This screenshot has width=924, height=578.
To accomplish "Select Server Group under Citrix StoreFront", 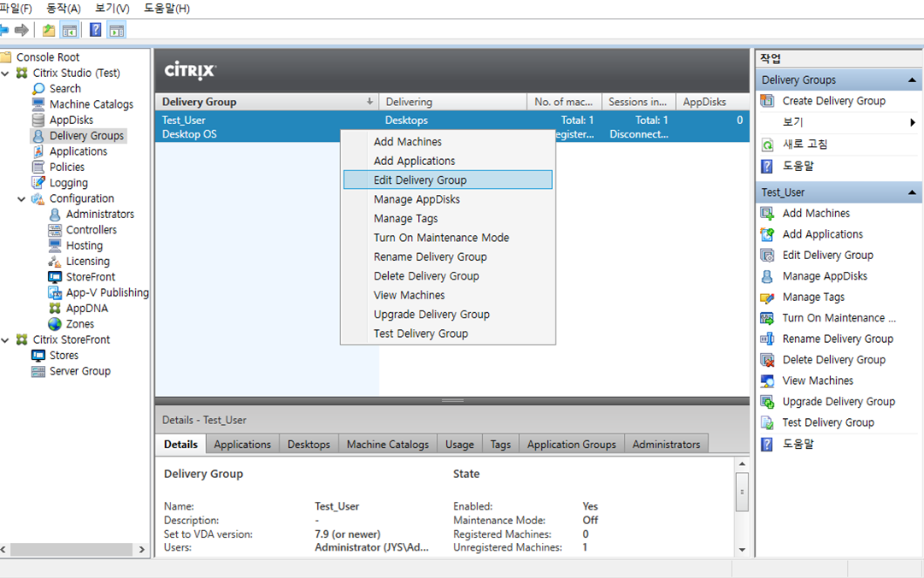I will click(x=80, y=371).
